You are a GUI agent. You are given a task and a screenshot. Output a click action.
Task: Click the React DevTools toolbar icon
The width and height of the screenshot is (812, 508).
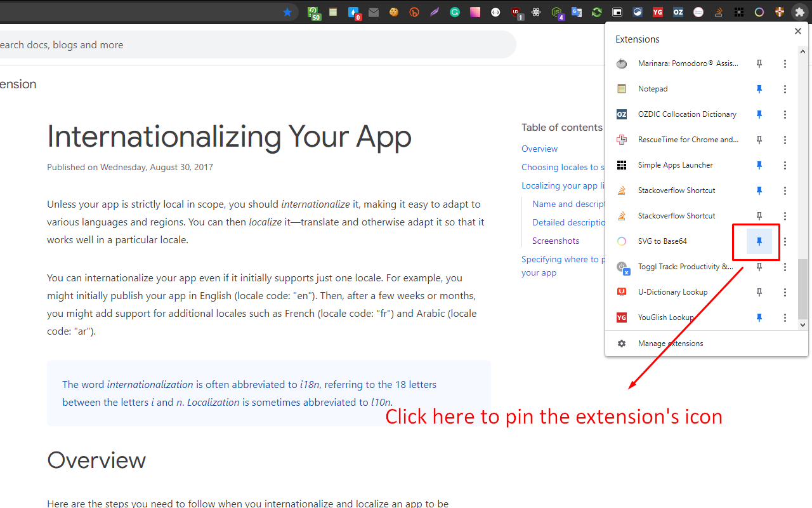[536, 12]
